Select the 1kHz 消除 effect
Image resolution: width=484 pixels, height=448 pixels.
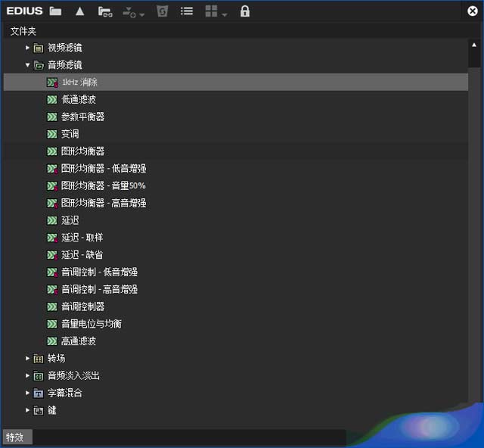(x=236, y=82)
